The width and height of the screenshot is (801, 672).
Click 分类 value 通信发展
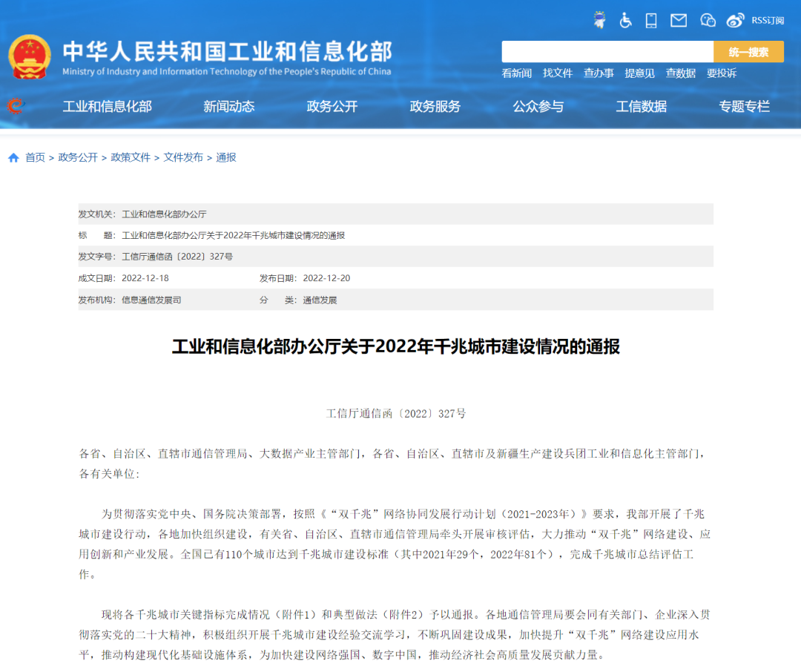(320, 300)
